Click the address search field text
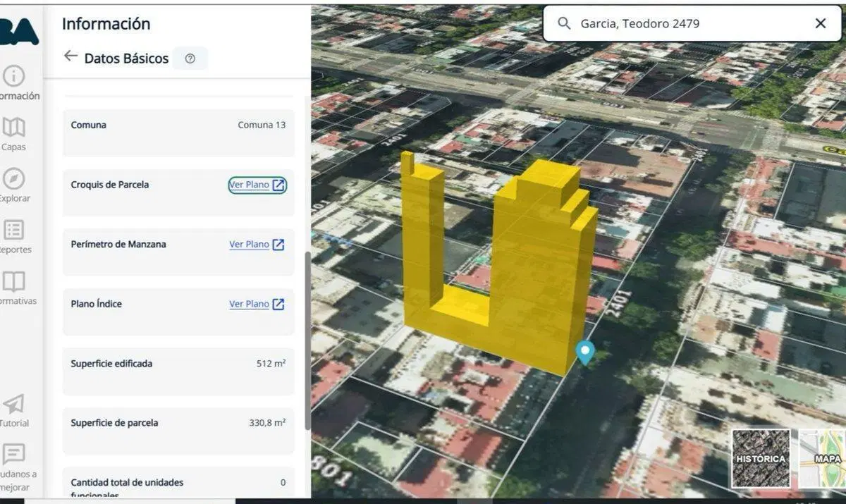The height and width of the screenshot is (504, 846). (640, 23)
